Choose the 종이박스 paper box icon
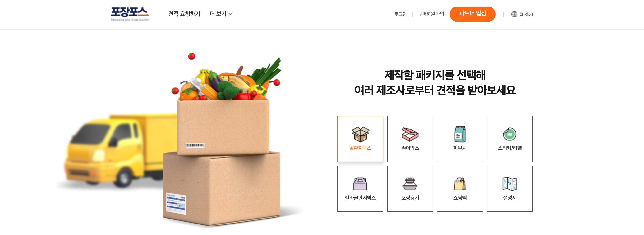 click(410, 134)
